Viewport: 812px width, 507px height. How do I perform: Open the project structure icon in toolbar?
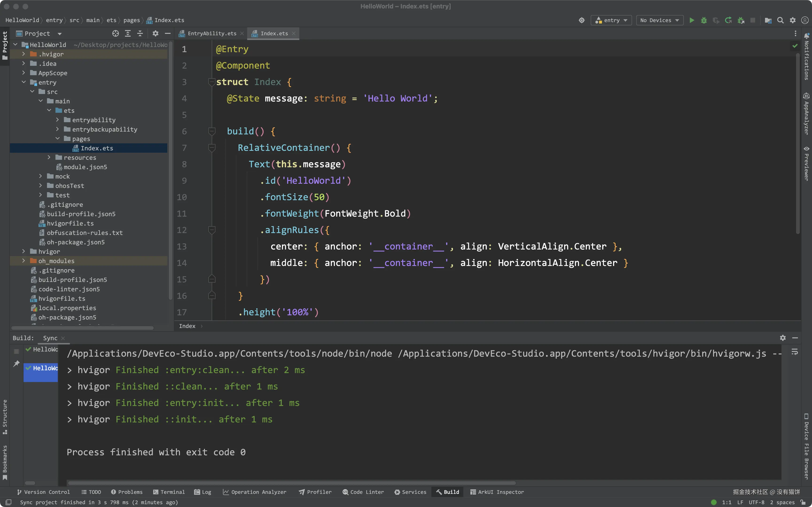pos(768,20)
